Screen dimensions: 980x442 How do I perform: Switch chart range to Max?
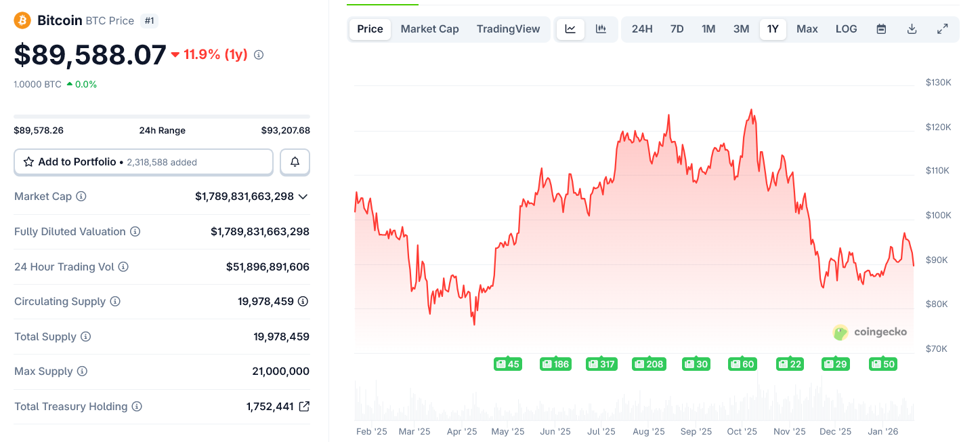(807, 28)
